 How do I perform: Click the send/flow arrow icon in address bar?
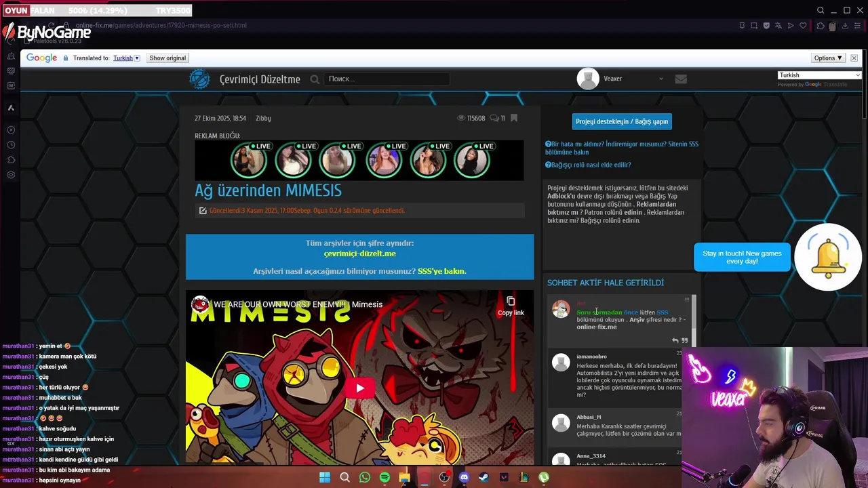point(791,26)
